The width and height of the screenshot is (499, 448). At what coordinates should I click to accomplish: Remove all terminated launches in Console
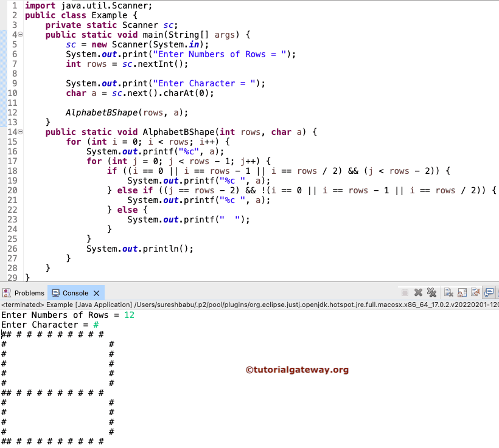pyautogui.click(x=431, y=292)
